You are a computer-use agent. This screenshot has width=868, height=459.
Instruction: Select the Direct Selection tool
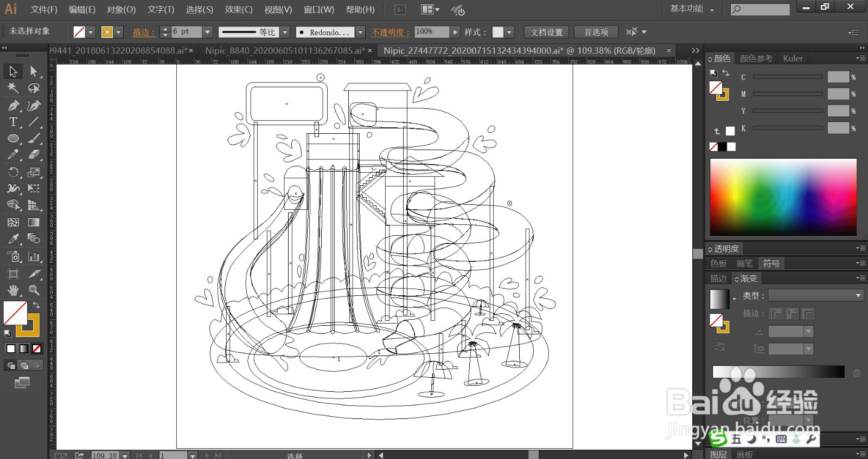[x=34, y=71]
